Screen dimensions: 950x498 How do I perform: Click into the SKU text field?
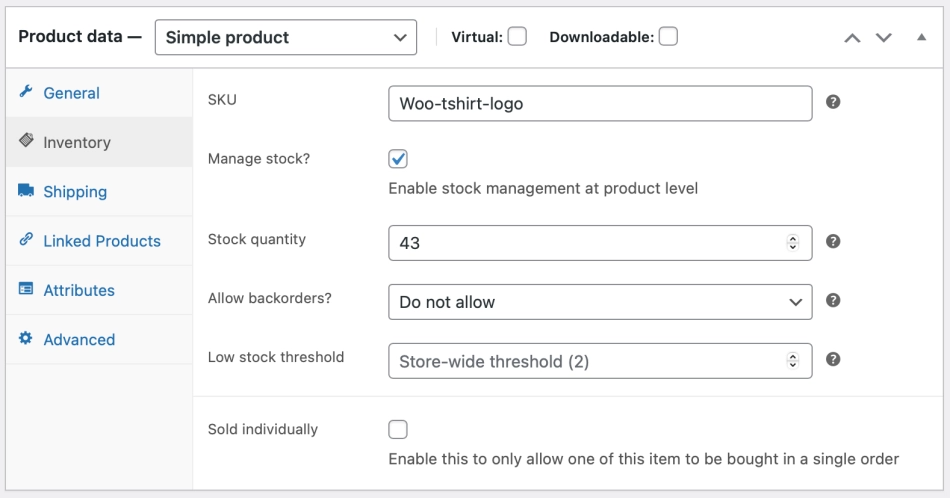pos(600,103)
